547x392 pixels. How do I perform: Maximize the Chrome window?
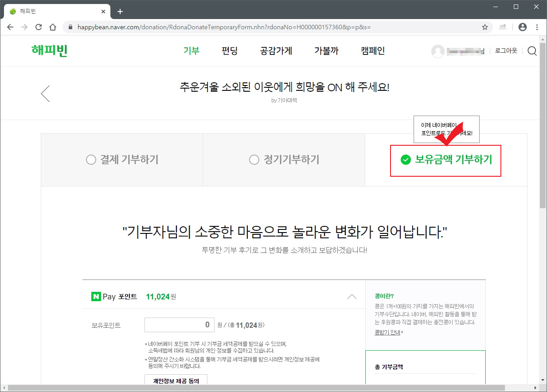coord(516,7)
